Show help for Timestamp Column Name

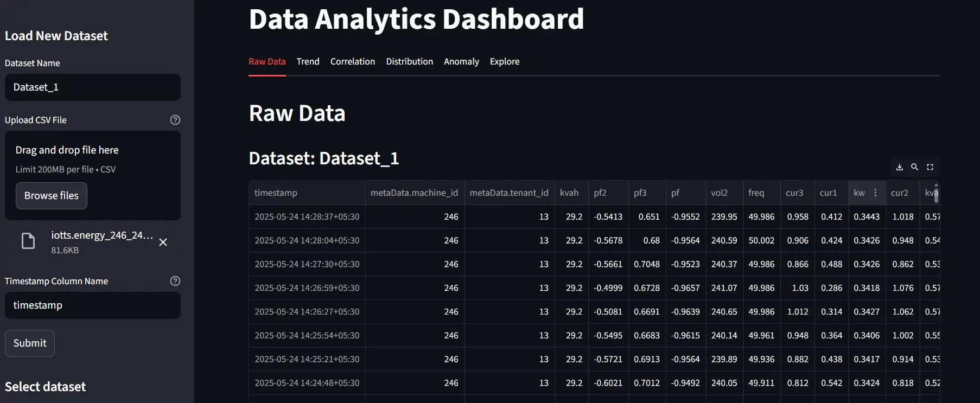175,281
